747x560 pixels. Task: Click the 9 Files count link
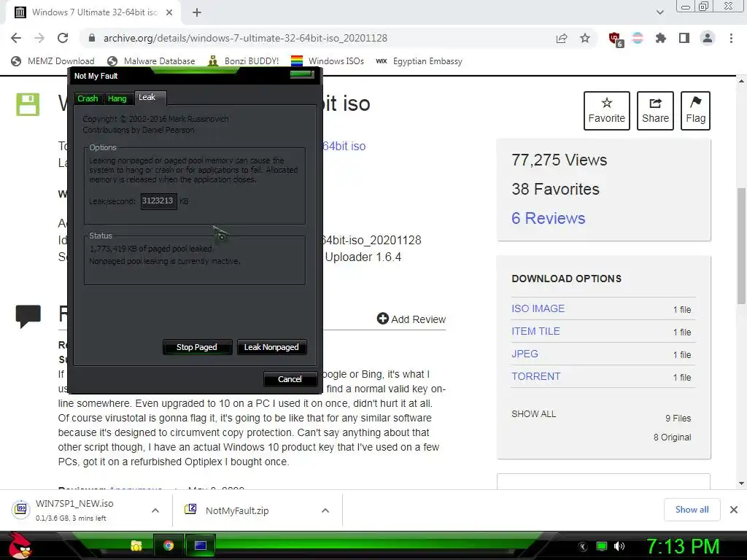[678, 418]
